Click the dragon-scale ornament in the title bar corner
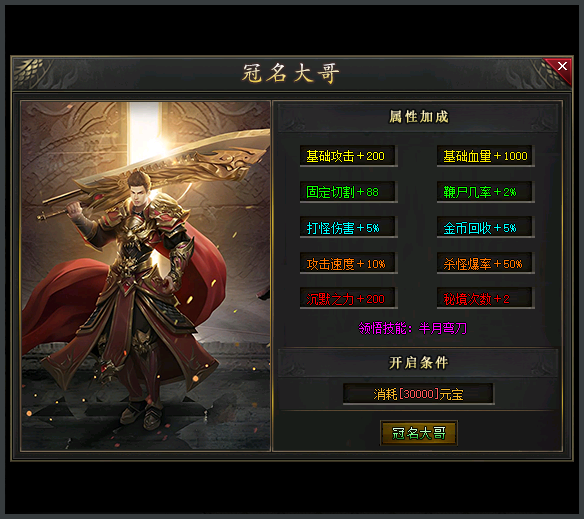584x519 pixels. 30,71
